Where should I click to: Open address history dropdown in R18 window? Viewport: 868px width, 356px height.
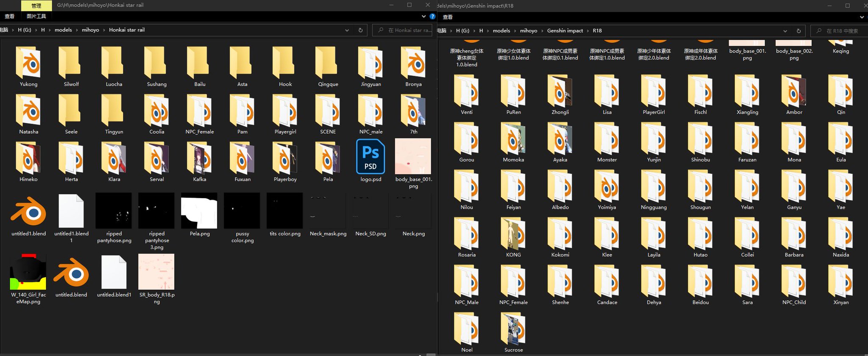[785, 31]
